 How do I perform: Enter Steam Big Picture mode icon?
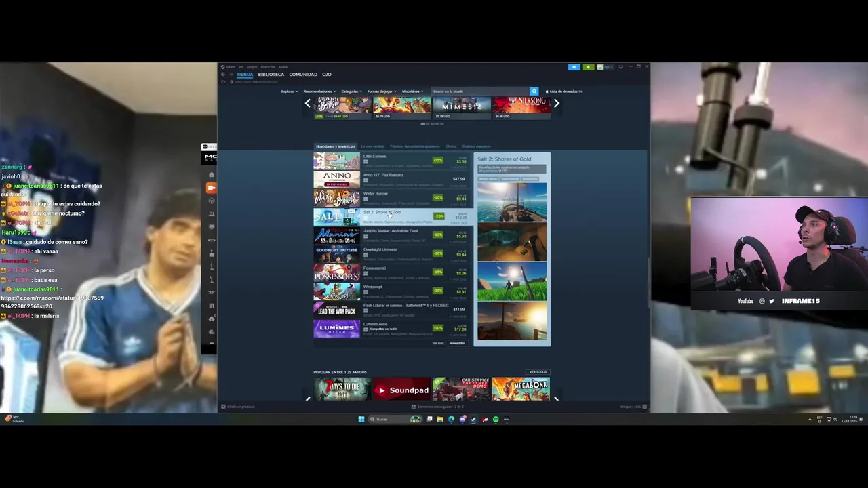pyautogui.click(x=620, y=67)
